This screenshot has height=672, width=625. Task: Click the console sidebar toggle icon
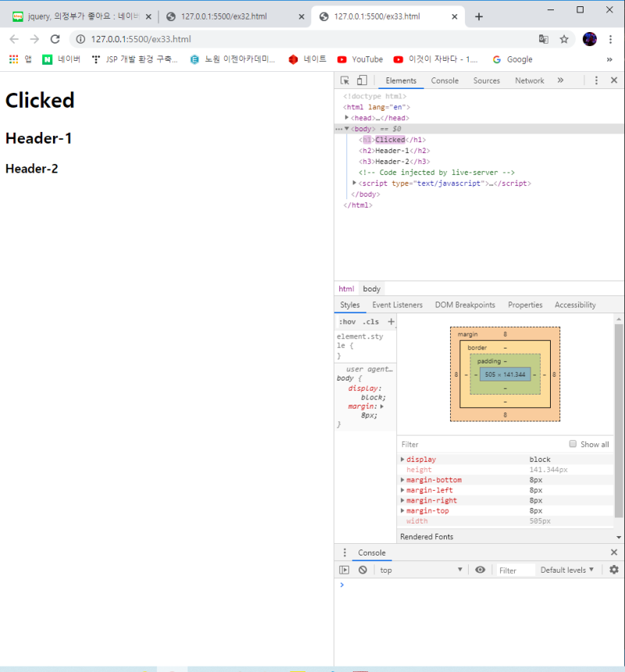click(344, 570)
